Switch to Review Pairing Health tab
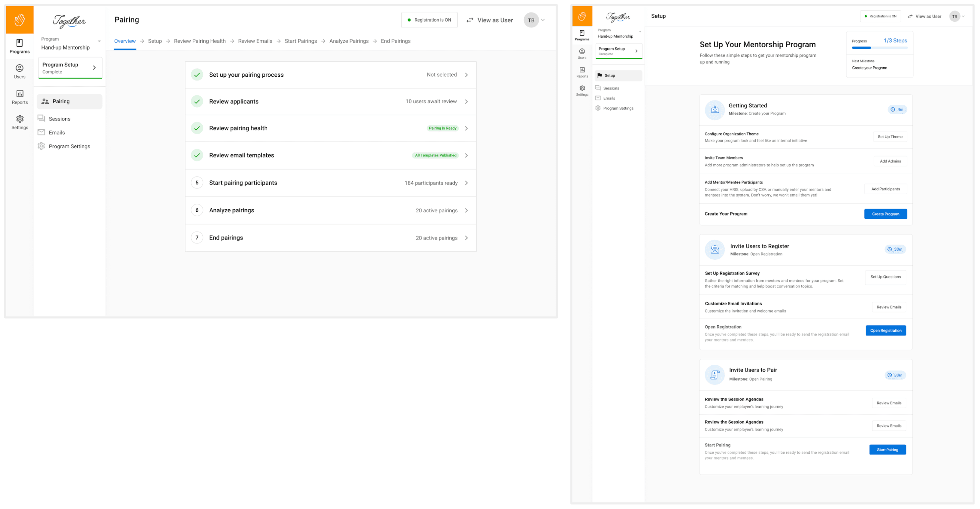 click(x=200, y=41)
